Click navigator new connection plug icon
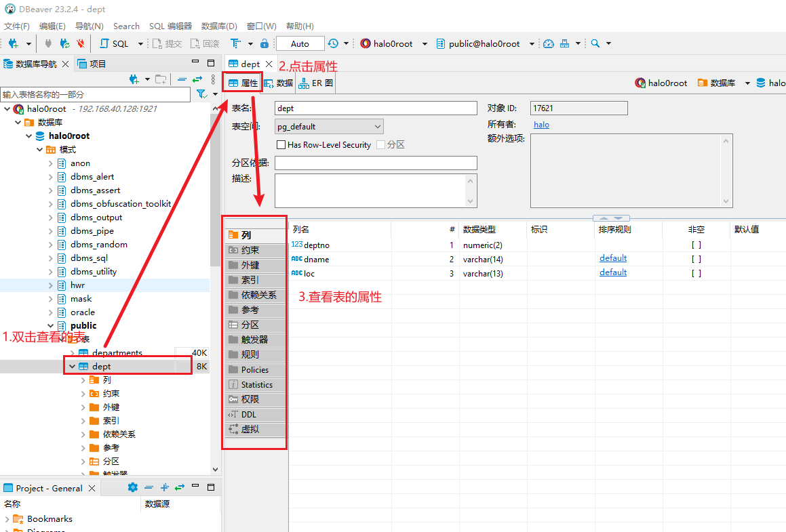Image resolution: width=786 pixels, height=532 pixels. 134,79
